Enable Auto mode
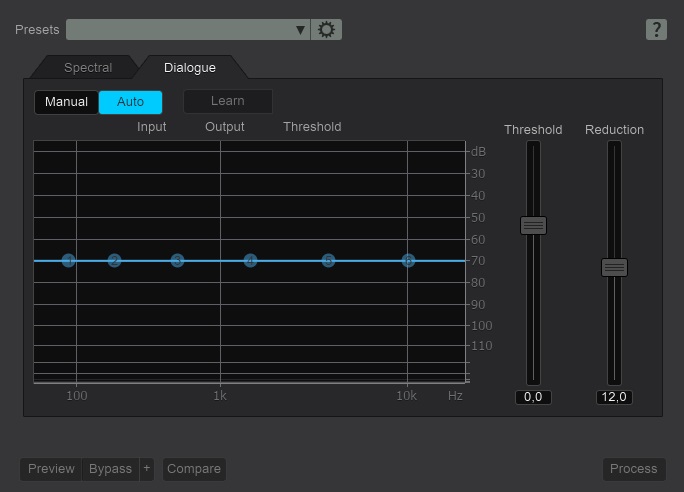This screenshot has width=684, height=492. [x=130, y=102]
